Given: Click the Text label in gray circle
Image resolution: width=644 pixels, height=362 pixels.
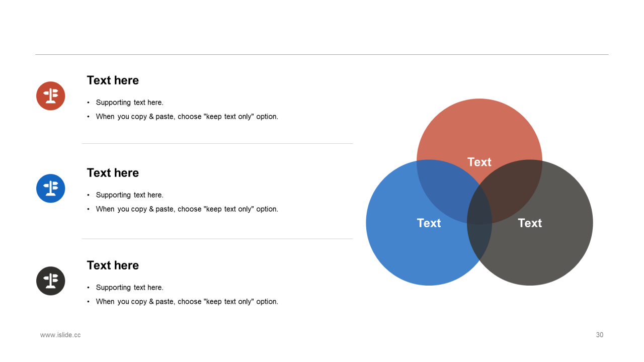Looking at the screenshot, I should point(530,223).
